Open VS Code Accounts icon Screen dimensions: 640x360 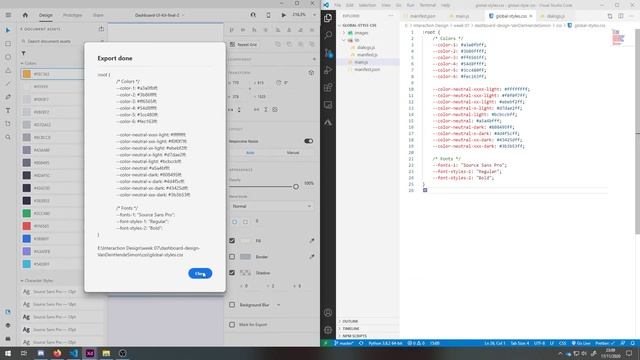(x=328, y=313)
